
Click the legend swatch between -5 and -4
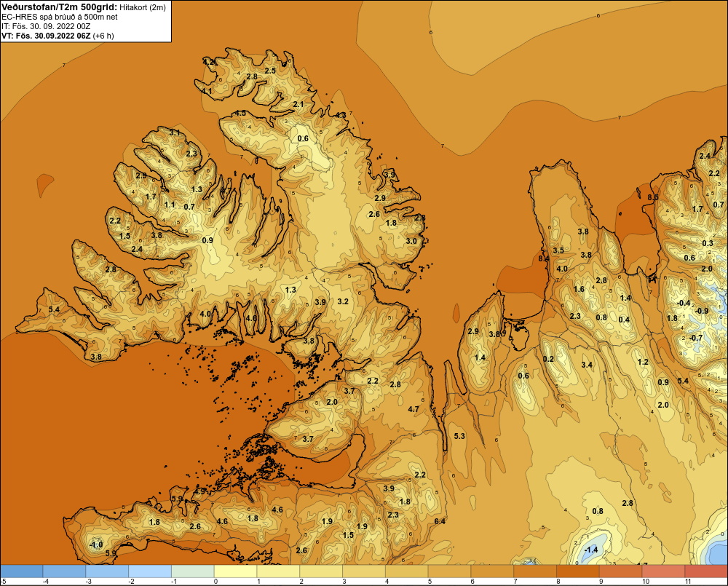(x=21, y=571)
